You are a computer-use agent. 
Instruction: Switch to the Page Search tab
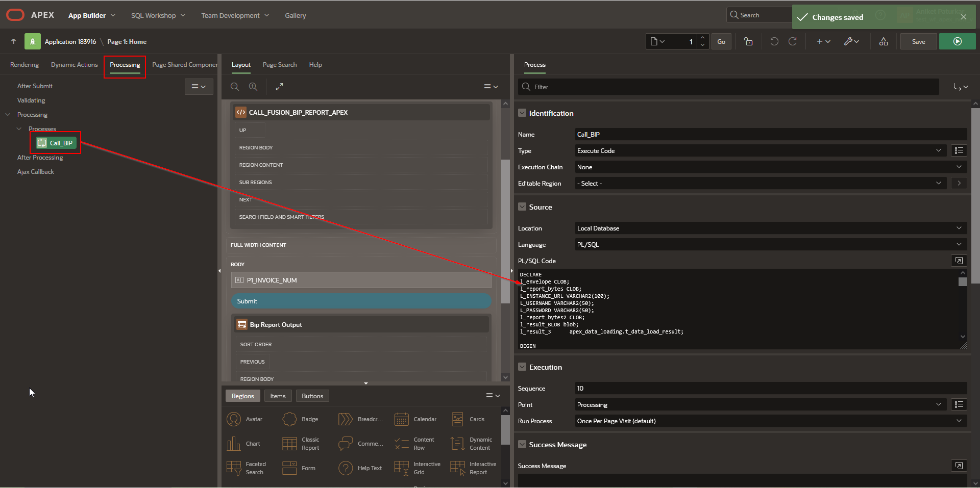(280, 65)
